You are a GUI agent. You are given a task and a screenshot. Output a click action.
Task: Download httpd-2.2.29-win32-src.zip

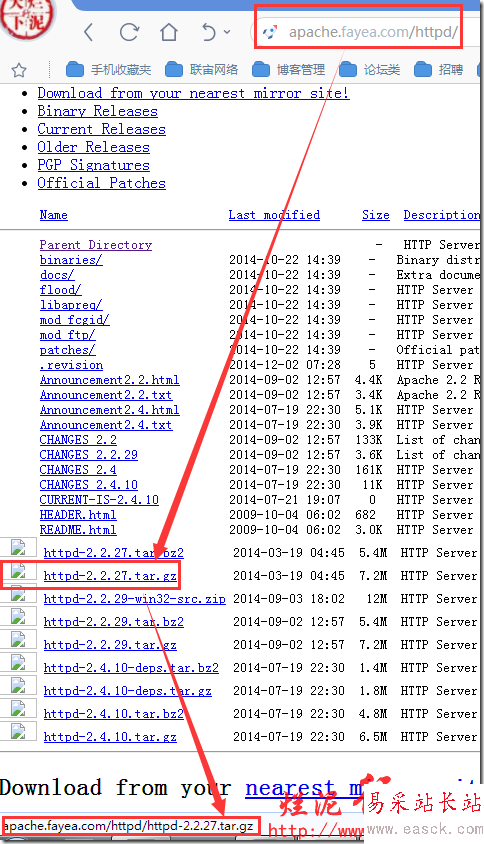(135, 599)
